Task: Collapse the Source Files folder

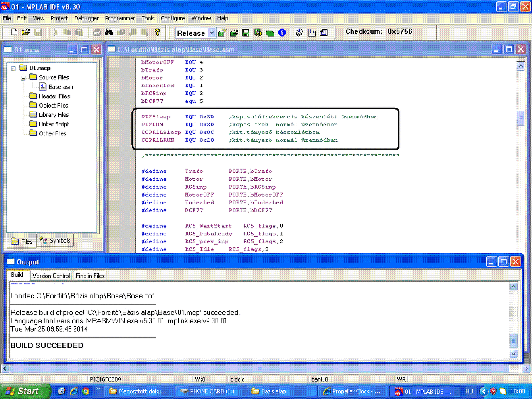Action: pos(23,78)
